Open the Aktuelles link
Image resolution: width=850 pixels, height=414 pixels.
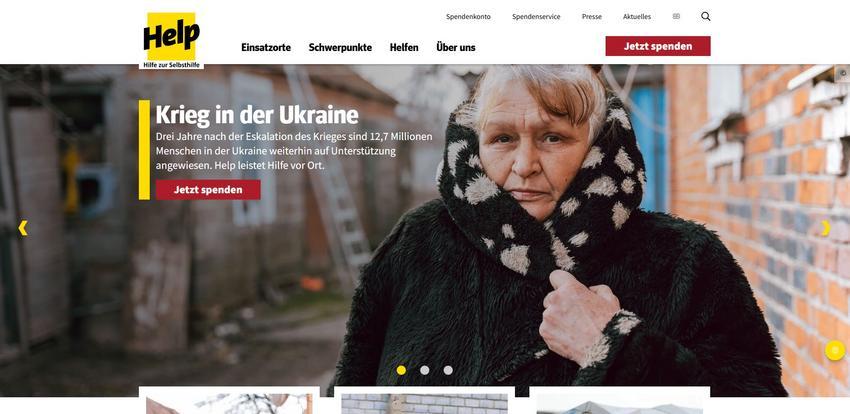(x=637, y=17)
